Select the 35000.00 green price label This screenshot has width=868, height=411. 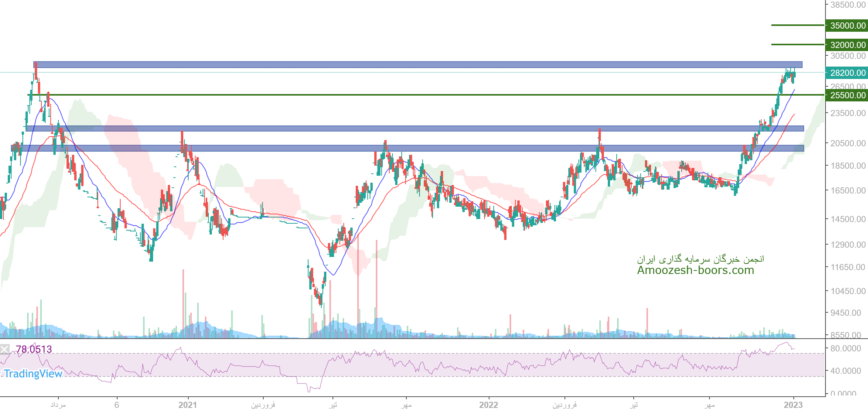(846, 26)
